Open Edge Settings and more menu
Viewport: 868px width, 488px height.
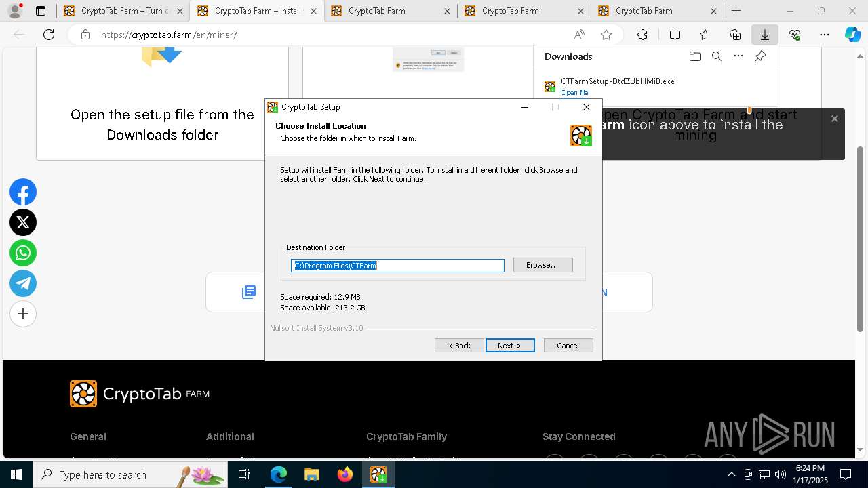tap(825, 35)
